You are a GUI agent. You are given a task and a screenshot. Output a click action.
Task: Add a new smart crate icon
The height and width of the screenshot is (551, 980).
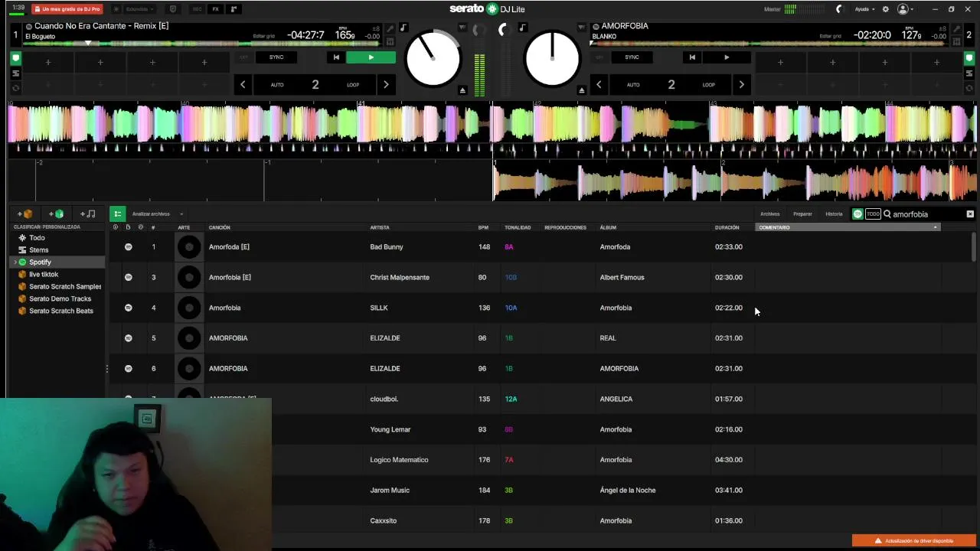[x=56, y=214]
